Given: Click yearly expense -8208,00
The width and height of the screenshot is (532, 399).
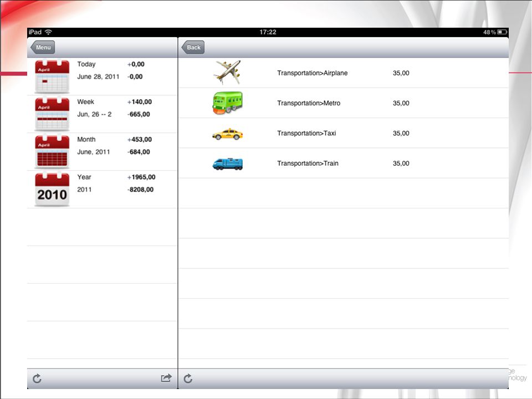Looking at the screenshot, I should pos(140,190).
